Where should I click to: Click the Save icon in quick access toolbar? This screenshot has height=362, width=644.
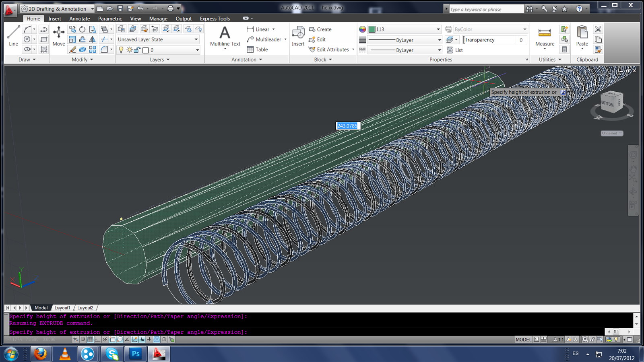(120, 8)
